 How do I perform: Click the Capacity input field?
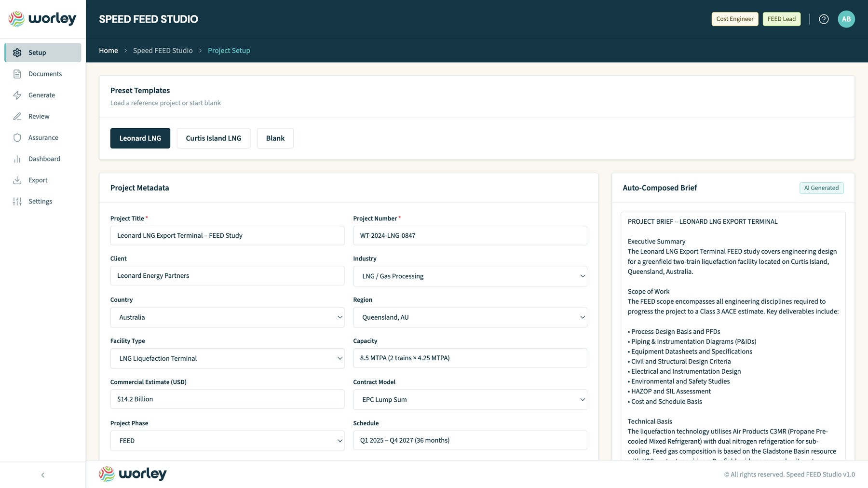click(x=470, y=358)
